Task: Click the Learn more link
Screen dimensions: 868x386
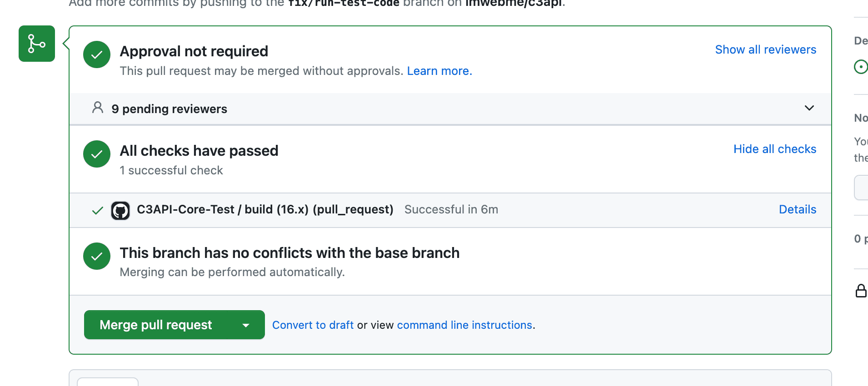Action: coord(439,71)
